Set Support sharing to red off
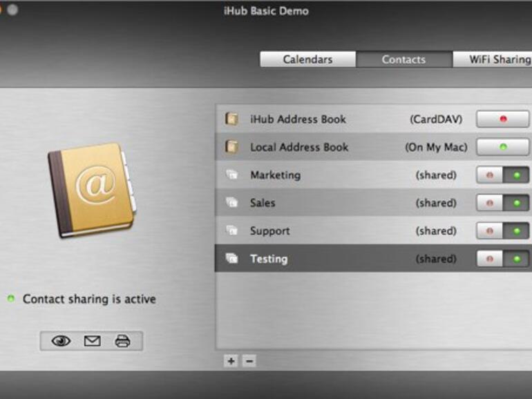The width and height of the screenshot is (532, 399). (490, 231)
